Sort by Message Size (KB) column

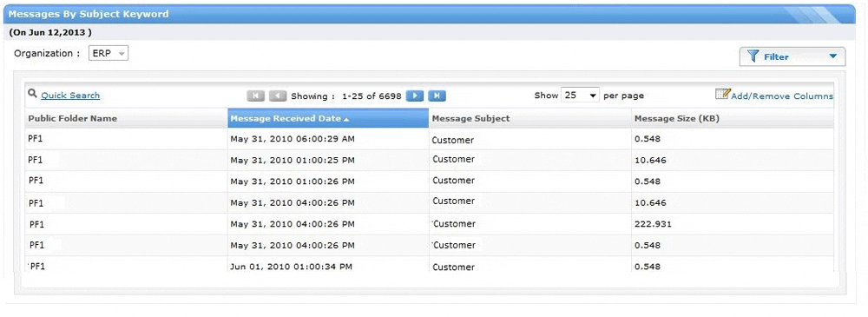pos(733,118)
